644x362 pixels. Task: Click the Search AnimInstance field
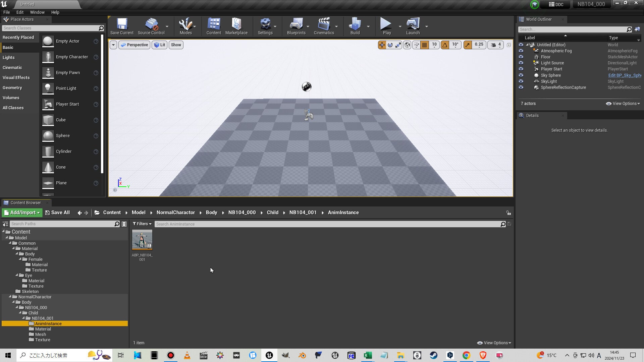click(x=327, y=224)
